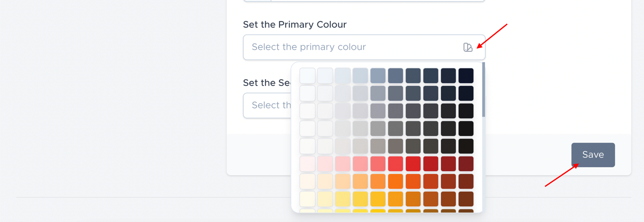Choose the darkest brown swatch in amber row
This screenshot has height=222, width=644.
pyautogui.click(x=466, y=199)
